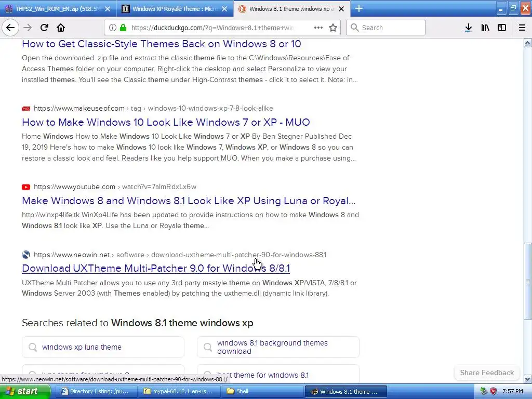
Task: Open a new tab with plus button
Action: pyautogui.click(x=358, y=8)
